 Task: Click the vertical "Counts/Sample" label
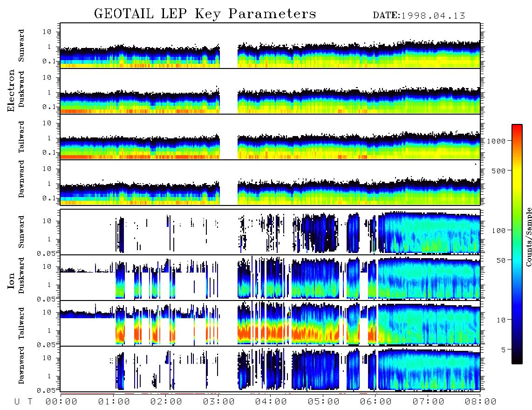(x=528, y=237)
